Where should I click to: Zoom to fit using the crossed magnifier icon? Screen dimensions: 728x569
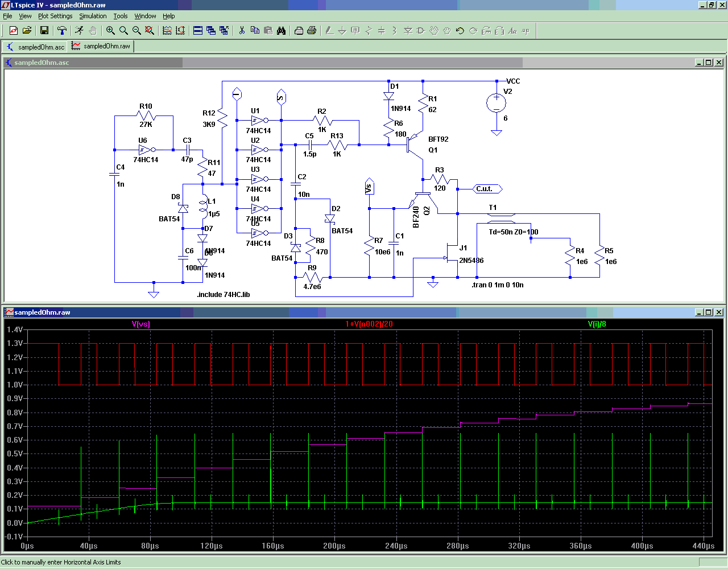150,31
